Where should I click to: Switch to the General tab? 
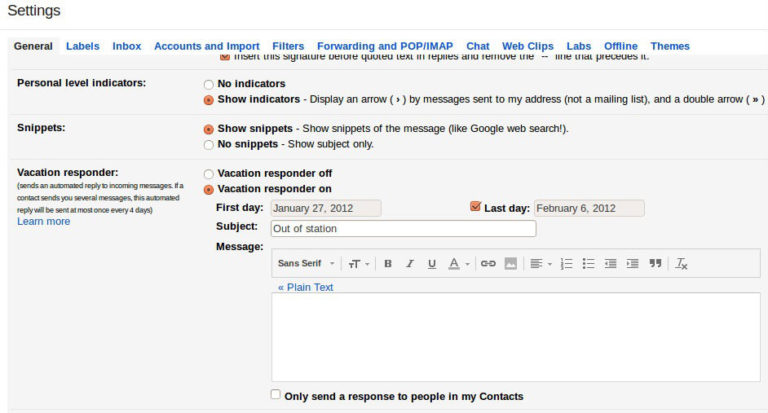tap(33, 46)
